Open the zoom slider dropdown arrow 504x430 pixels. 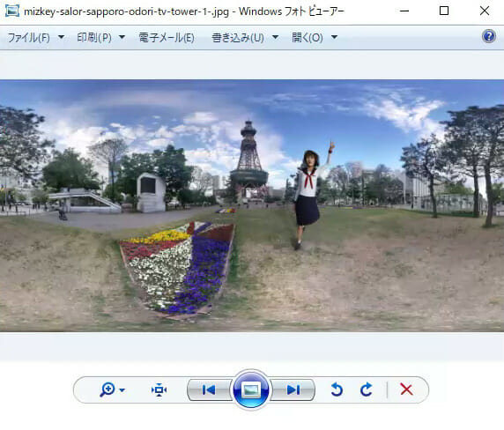(122, 390)
